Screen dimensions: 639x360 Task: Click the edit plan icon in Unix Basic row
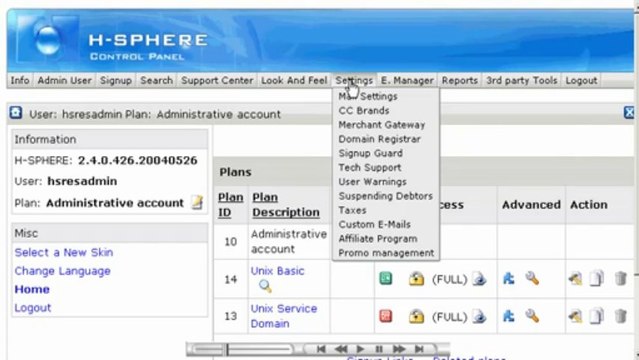tap(575, 279)
